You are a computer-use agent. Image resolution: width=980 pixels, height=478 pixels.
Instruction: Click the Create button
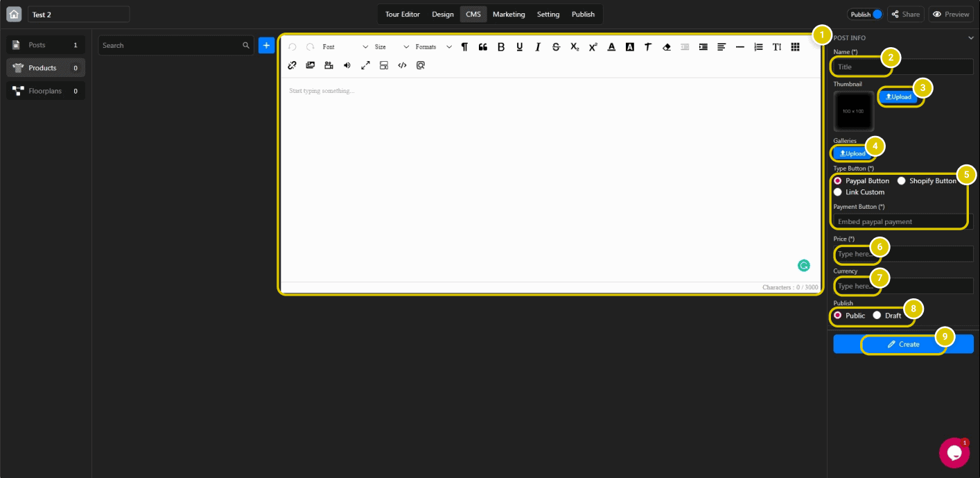pos(904,343)
